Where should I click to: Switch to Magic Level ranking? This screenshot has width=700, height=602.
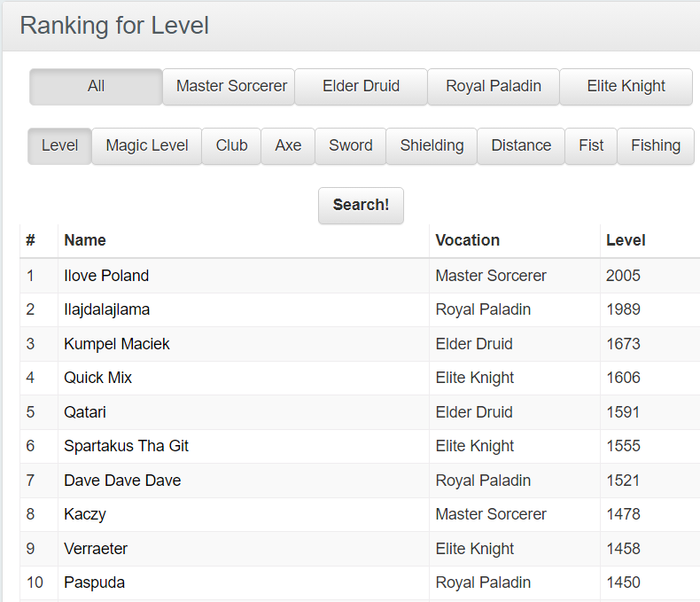(147, 146)
